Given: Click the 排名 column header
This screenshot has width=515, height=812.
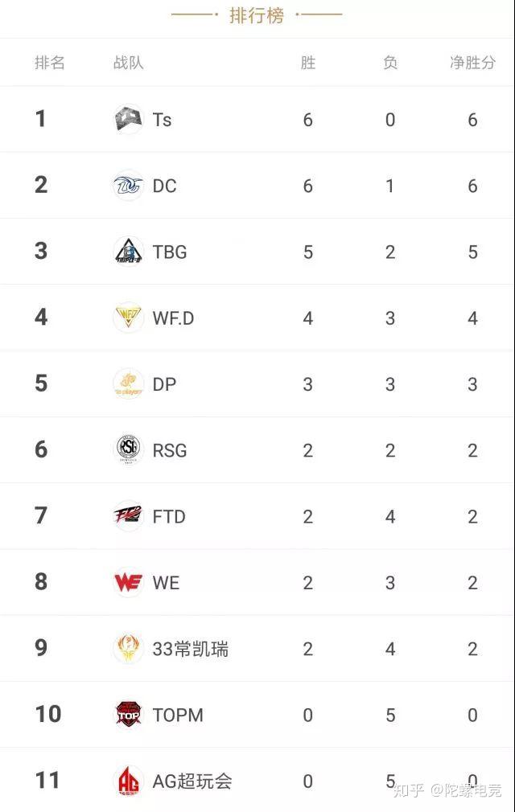Looking at the screenshot, I should [x=50, y=63].
